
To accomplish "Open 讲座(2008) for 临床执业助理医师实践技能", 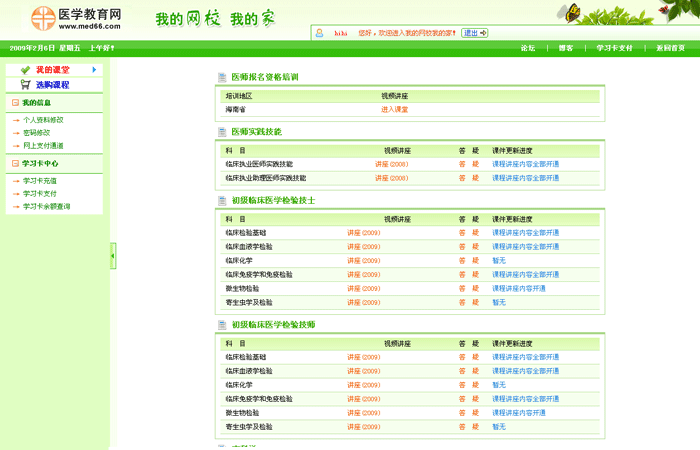I will click(392, 178).
